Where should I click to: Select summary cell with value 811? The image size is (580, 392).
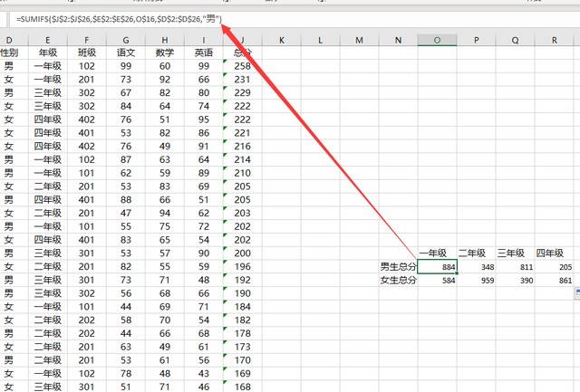pyautogui.click(x=515, y=267)
